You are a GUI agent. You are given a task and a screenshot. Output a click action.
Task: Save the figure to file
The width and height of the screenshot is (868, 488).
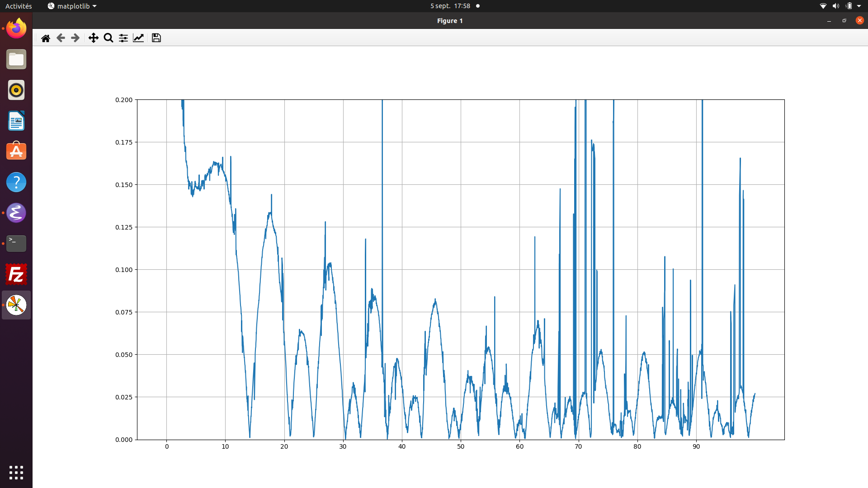point(156,38)
